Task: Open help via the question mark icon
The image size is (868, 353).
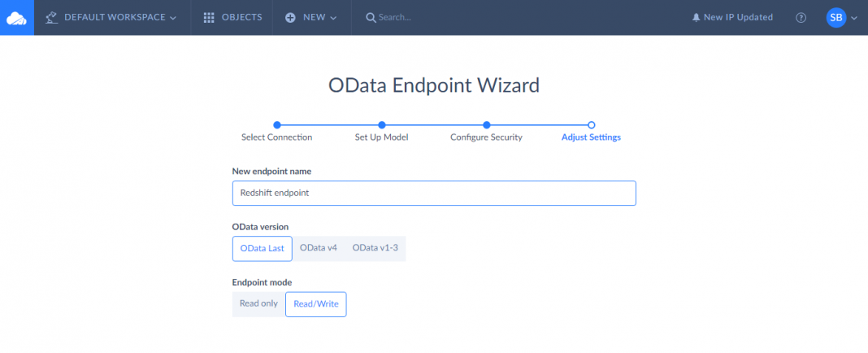Action: [x=801, y=17]
